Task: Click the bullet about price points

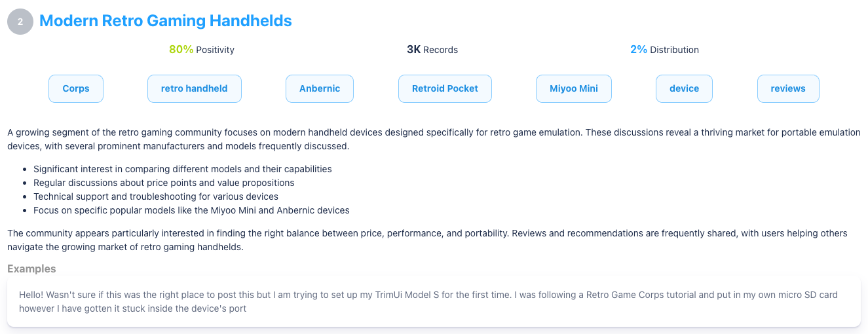Action: (x=164, y=183)
